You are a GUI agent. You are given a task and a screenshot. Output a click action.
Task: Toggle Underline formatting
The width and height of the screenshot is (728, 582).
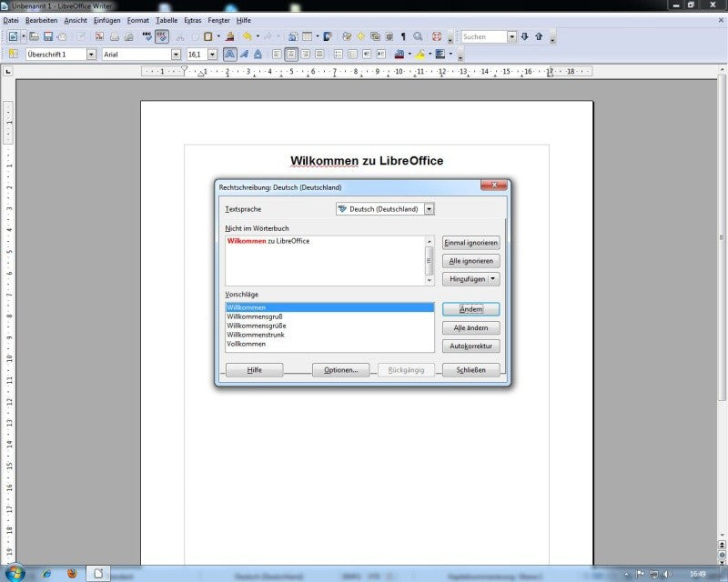point(258,55)
